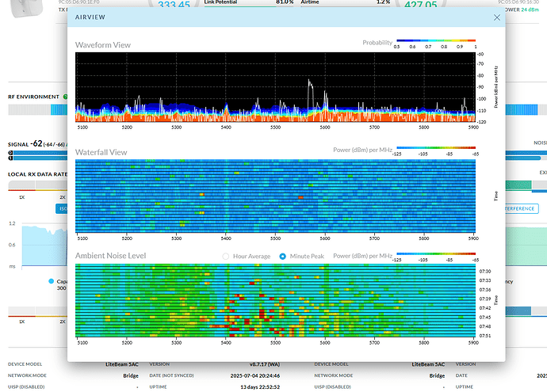Click the uptime value 13 days 22:52:52
Screen dimensions: 547x392
[x=260, y=387]
